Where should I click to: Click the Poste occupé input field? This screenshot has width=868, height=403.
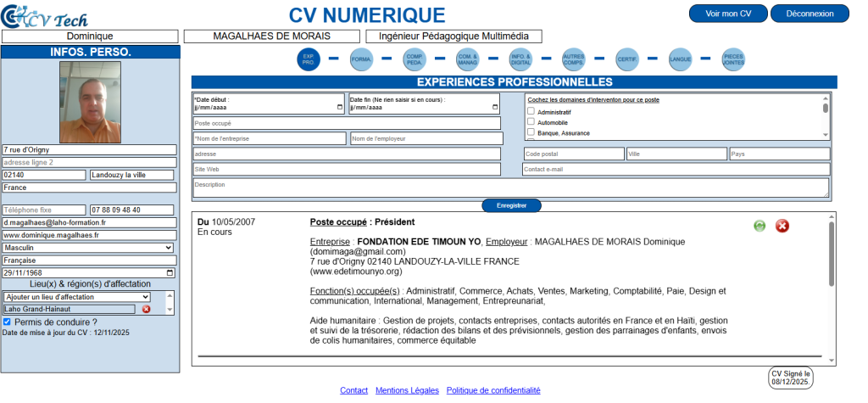347,123
